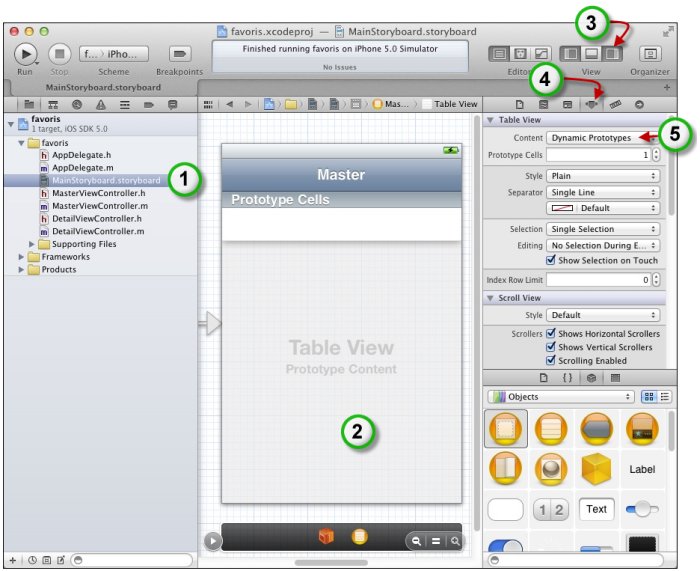Open the Editing selection dropdown
The height and width of the screenshot is (571, 700).
click(603, 246)
